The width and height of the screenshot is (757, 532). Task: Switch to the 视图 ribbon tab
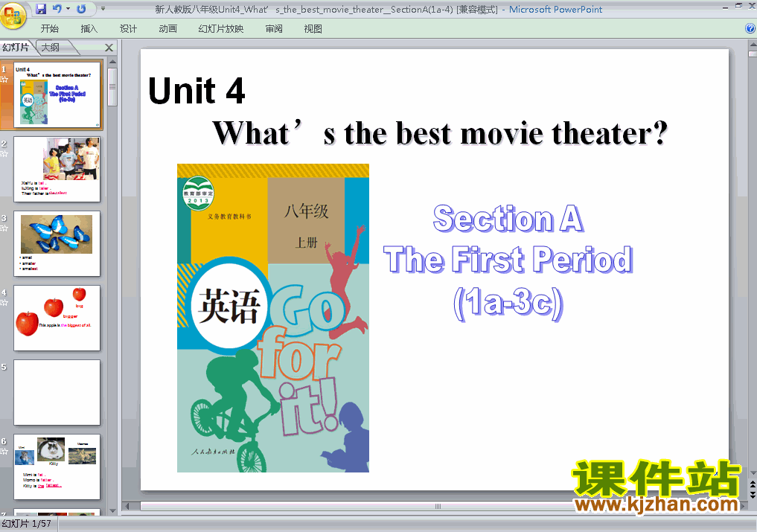coord(313,29)
